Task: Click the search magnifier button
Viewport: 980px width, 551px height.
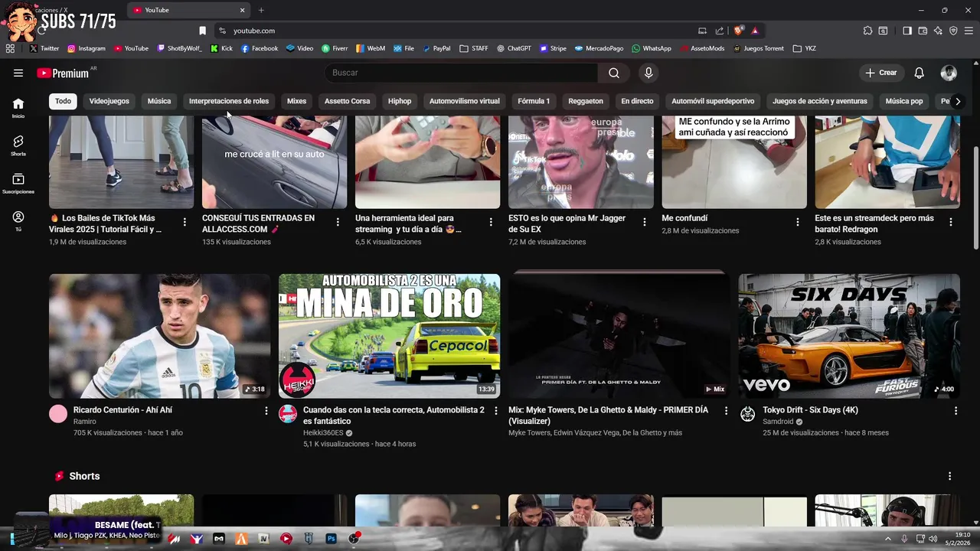Action: click(x=614, y=73)
